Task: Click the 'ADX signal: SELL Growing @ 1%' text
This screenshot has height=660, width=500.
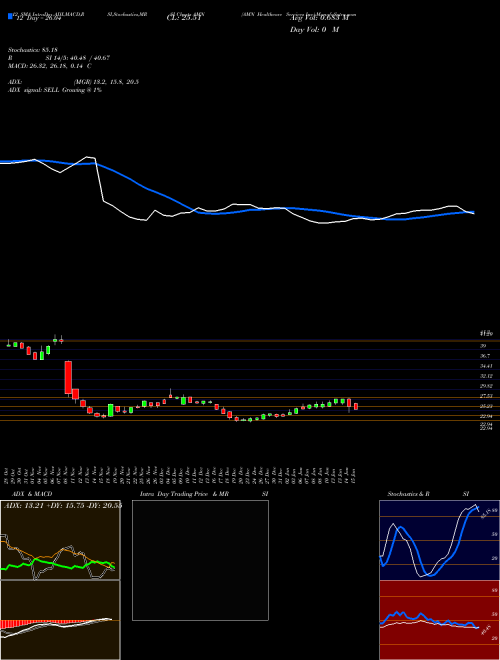Action: pos(55,90)
